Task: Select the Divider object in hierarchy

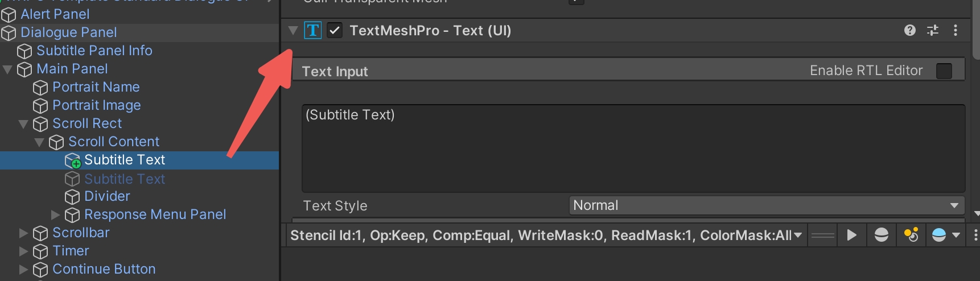Action: pyautogui.click(x=107, y=196)
